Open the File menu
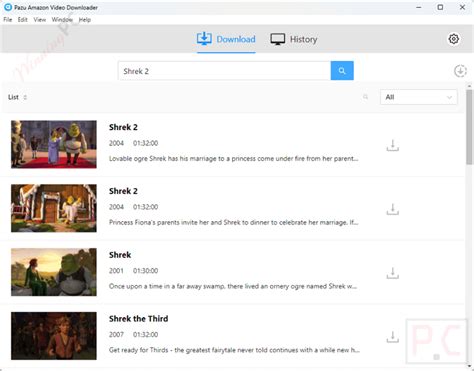This screenshot has width=474, height=371. [x=8, y=20]
